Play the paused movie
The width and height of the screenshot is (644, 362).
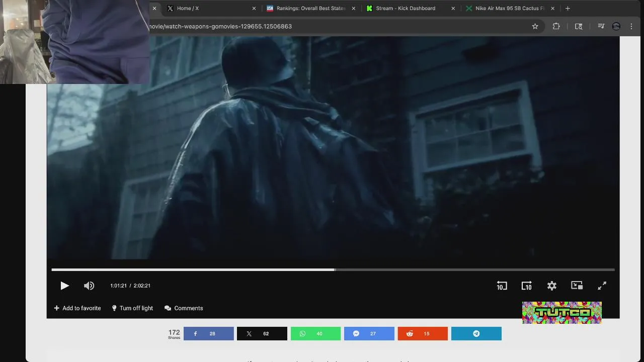coord(64,286)
